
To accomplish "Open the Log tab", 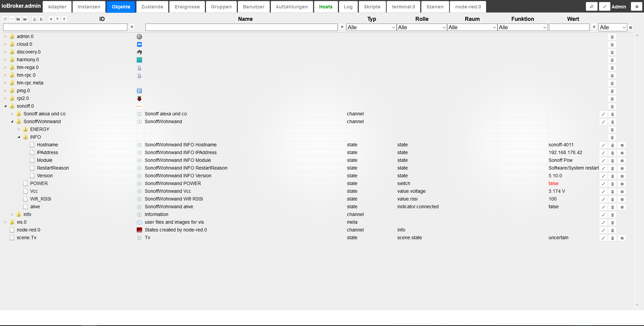I will (x=348, y=7).
